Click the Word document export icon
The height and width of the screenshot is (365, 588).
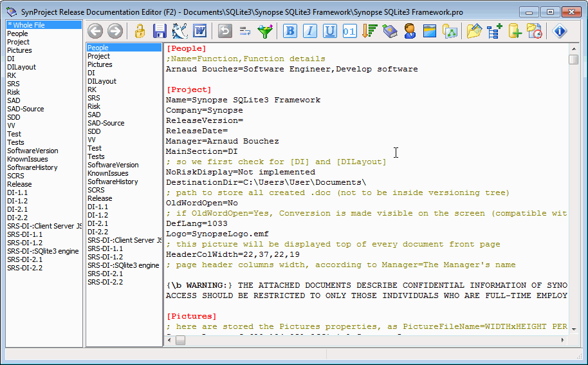tap(200, 31)
